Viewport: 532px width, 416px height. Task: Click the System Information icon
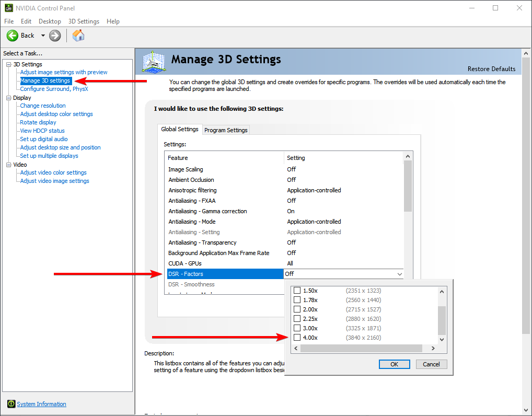pyautogui.click(x=11, y=404)
